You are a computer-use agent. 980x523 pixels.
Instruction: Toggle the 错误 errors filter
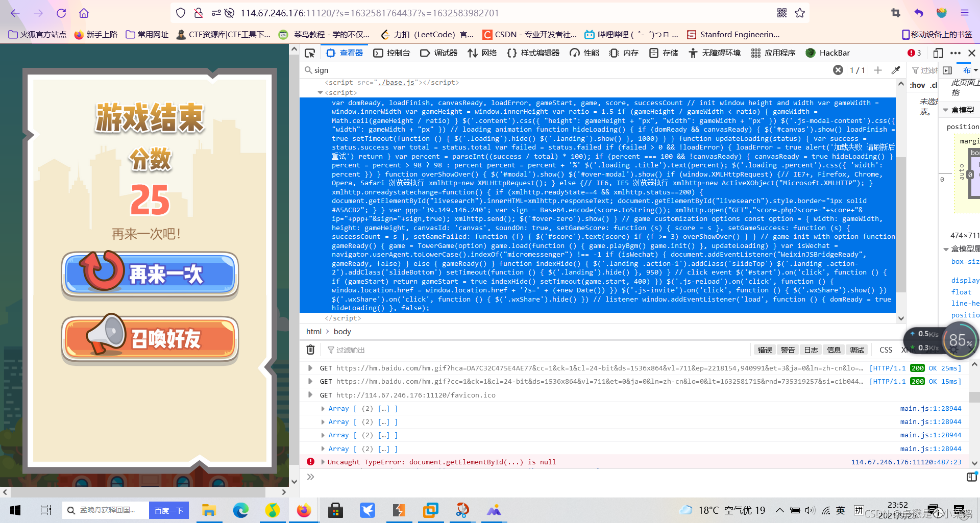[x=765, y=350]
